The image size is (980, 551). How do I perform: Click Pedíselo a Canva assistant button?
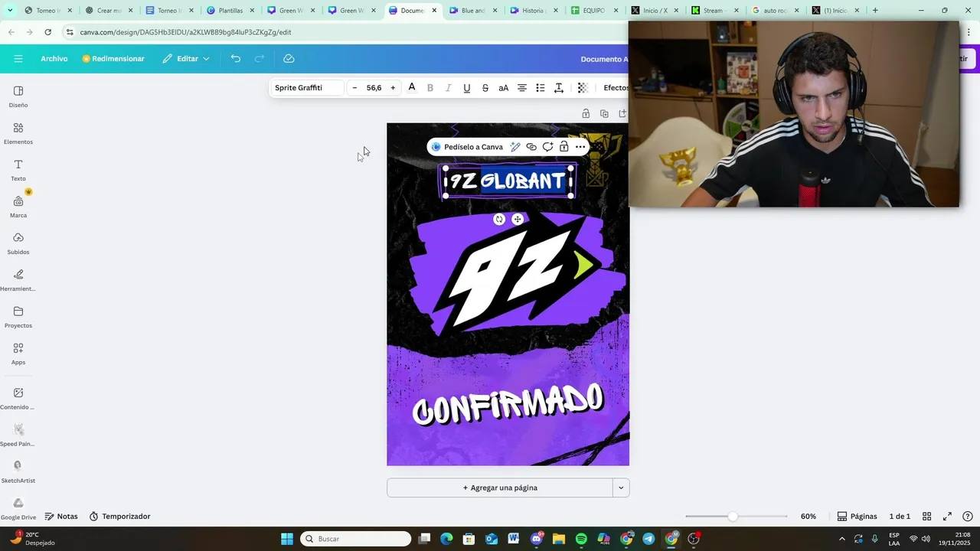tap(467, 147)
